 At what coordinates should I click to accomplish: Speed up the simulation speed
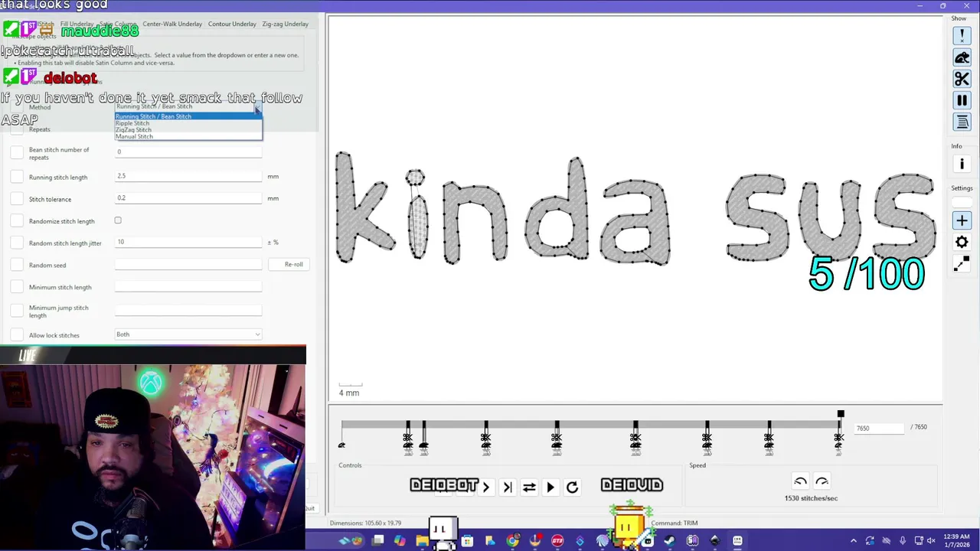click(x=822, y=481)
